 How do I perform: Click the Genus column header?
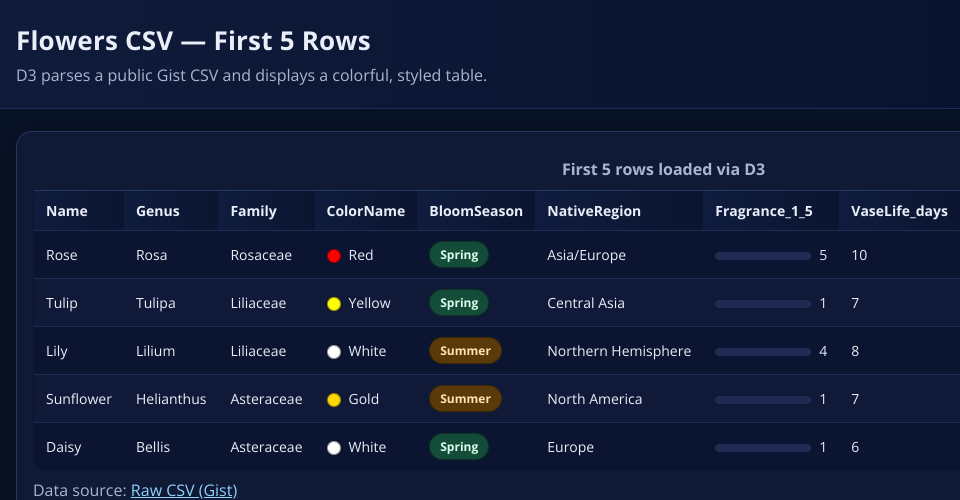coord(158,211)
